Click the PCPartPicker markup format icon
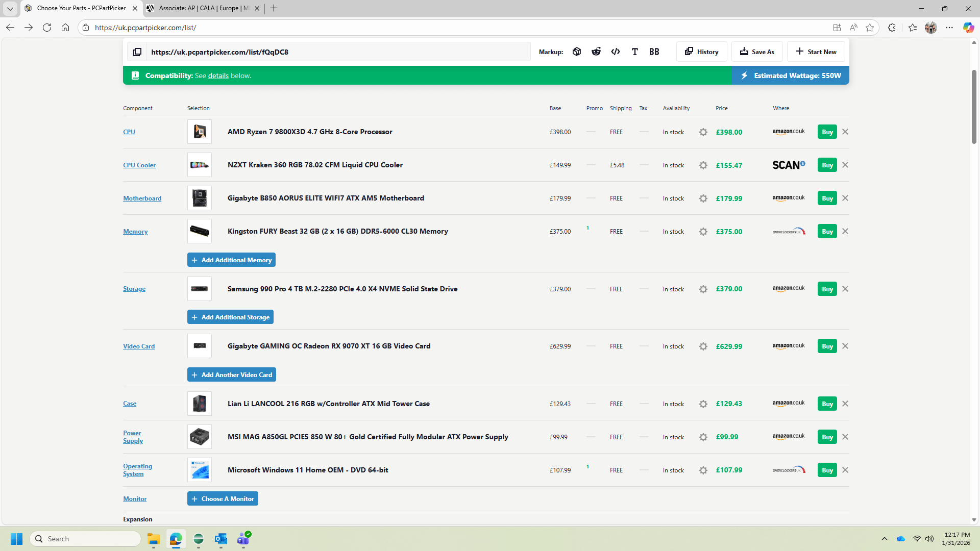 [x=577, y=52]
